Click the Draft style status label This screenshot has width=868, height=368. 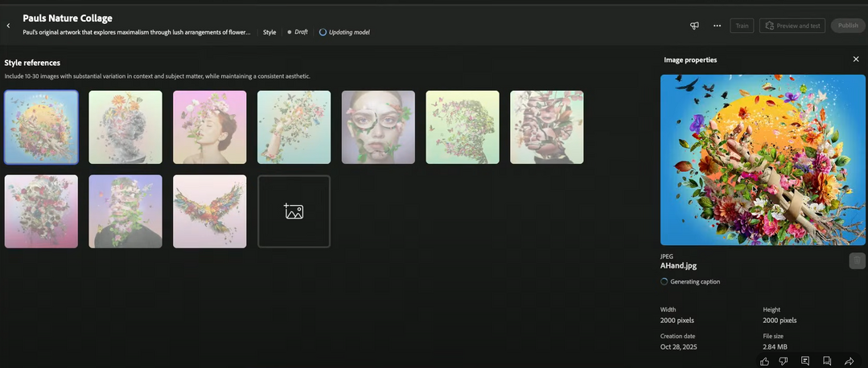click(298, 32)
